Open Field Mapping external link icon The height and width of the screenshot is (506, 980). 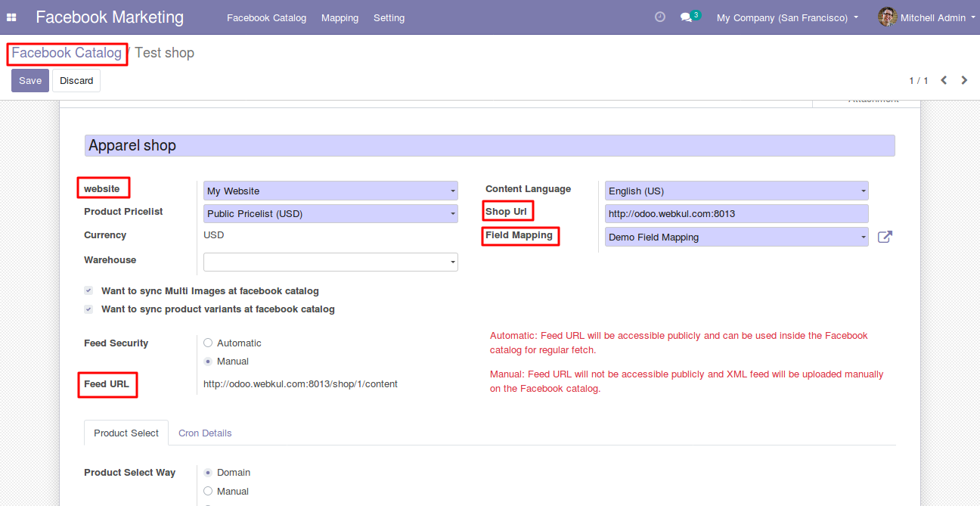(885, 237)
